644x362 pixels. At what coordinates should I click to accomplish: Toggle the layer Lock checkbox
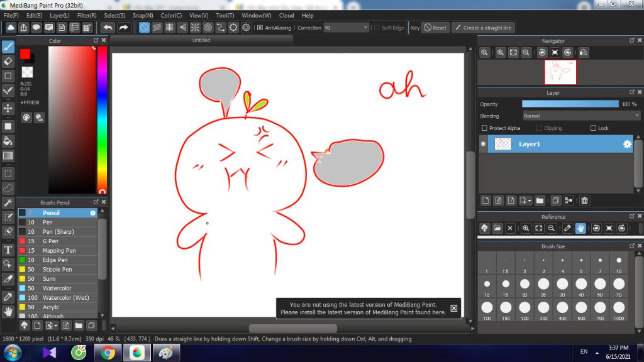[x=593, y=128]
